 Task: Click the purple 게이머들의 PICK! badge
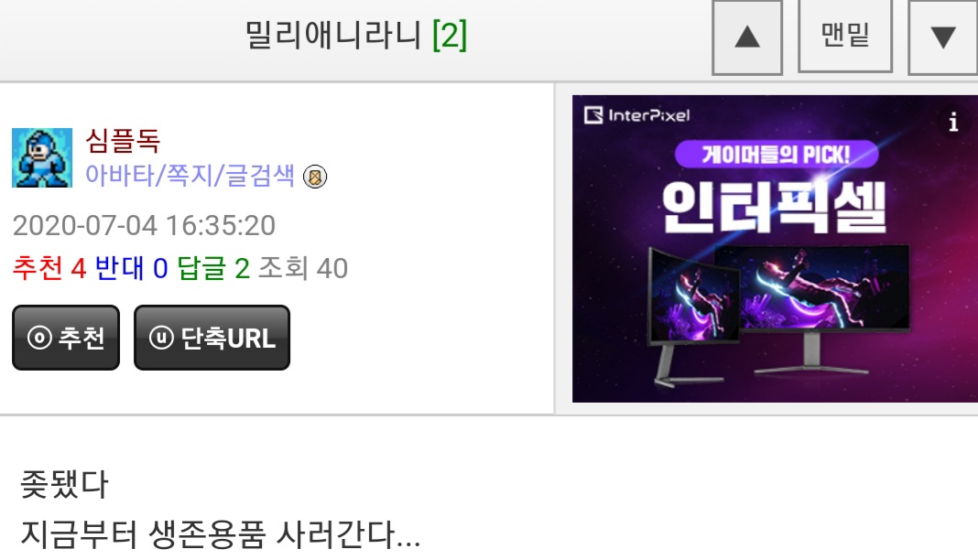[x=777, y=155]
